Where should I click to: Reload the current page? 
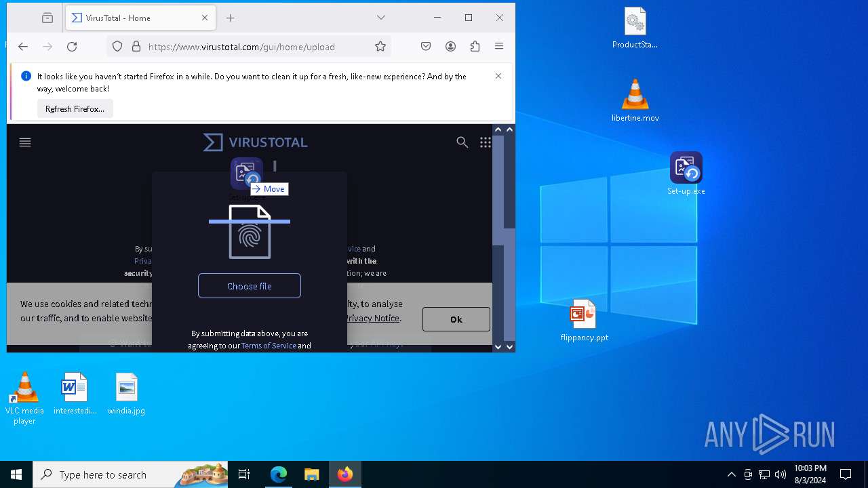pos(72,47)
